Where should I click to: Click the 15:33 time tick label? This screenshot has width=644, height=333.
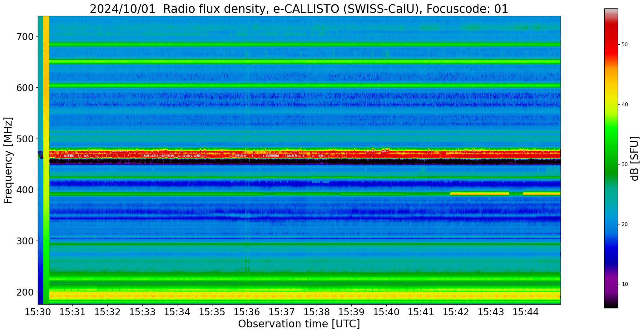(142, 312)
